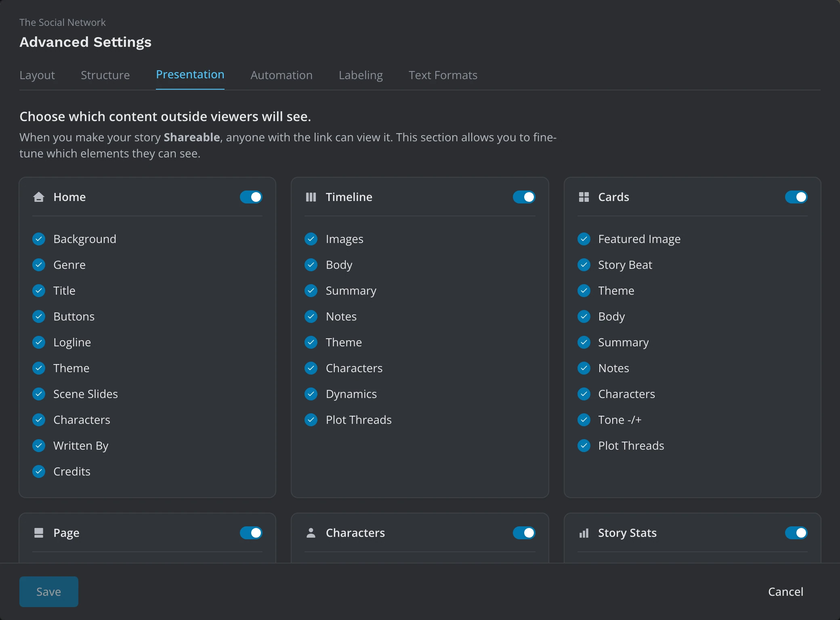Uncheck Body in the Cards card
The height and width of the screenshot is (620, 840).
584,316
